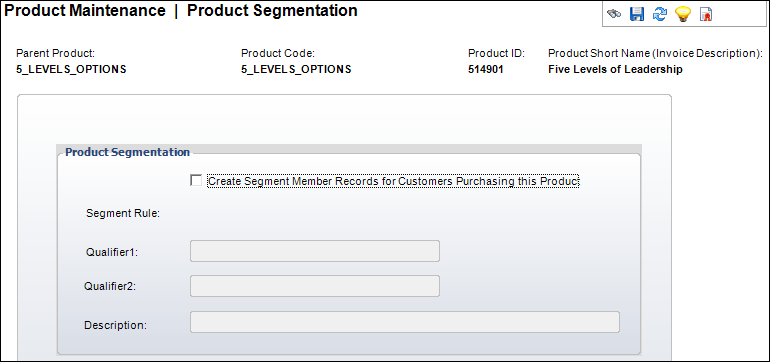Click the Create Segment Member Records label text

(394, 181)
